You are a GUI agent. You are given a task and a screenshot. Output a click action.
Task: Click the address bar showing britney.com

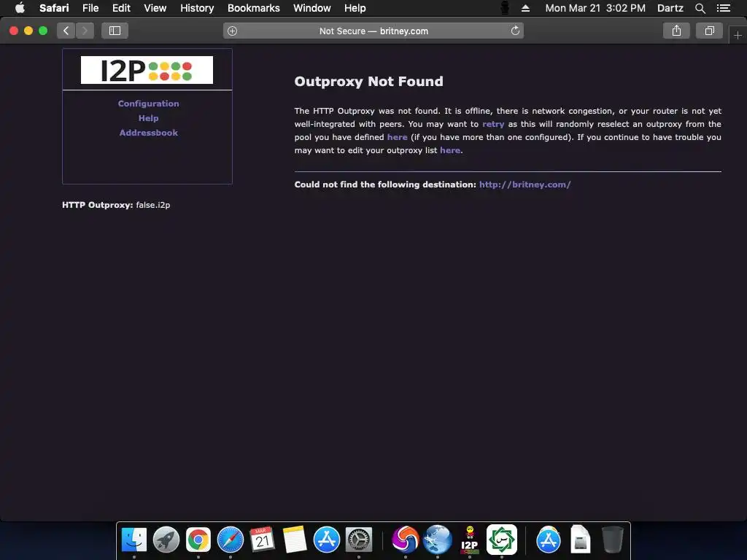(373, 31)
